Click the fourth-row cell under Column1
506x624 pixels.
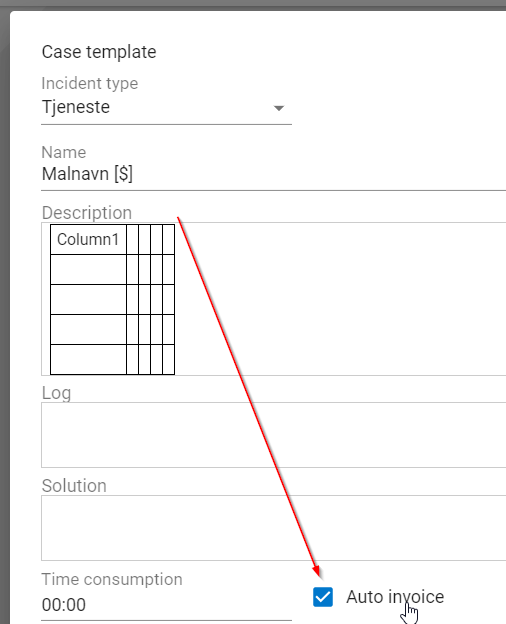[88, 329]
